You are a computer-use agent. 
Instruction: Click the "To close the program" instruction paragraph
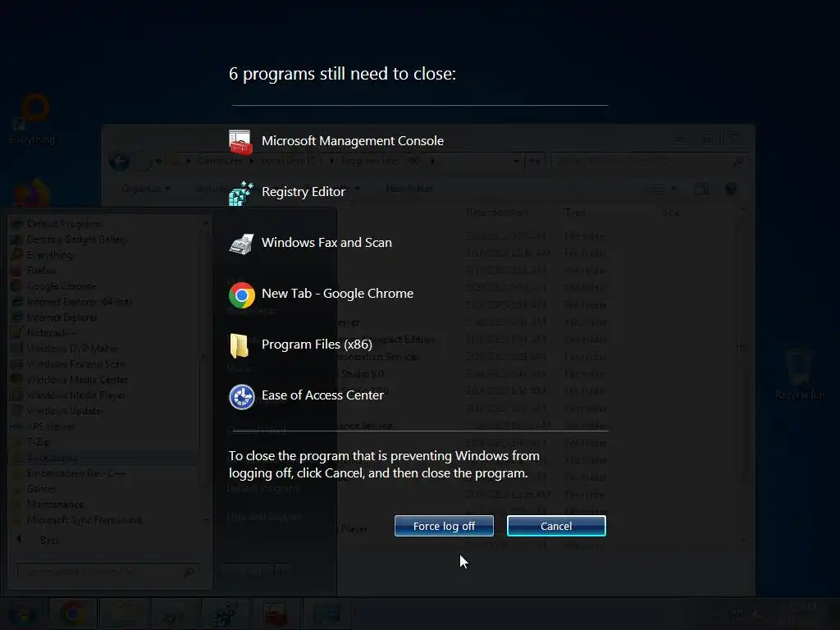(384, 464)
